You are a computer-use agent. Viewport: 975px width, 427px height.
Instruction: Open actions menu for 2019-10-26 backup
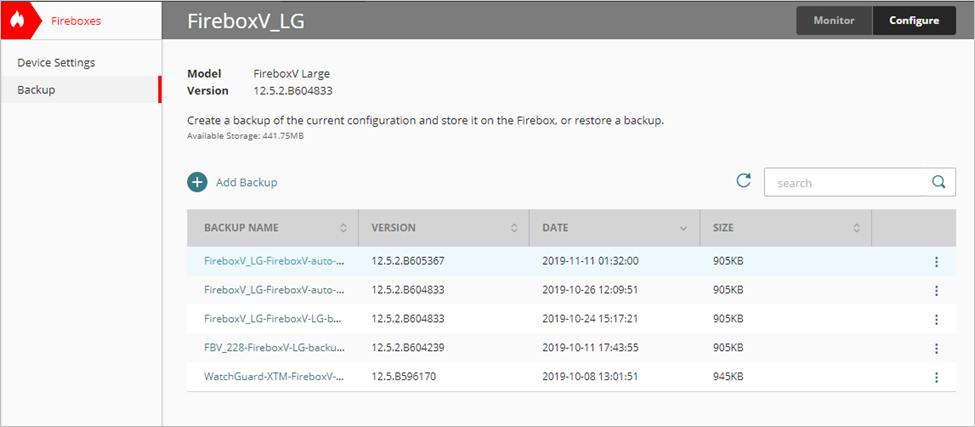tap(936, 291)
